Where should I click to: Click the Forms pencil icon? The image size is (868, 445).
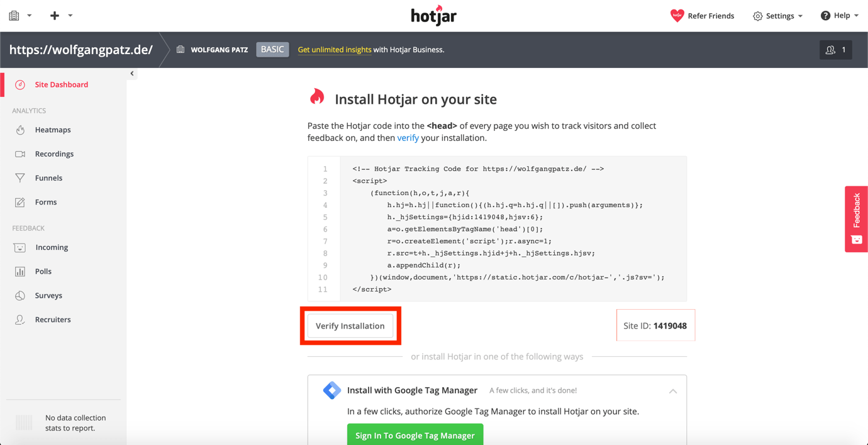click(x=20, y=202)
